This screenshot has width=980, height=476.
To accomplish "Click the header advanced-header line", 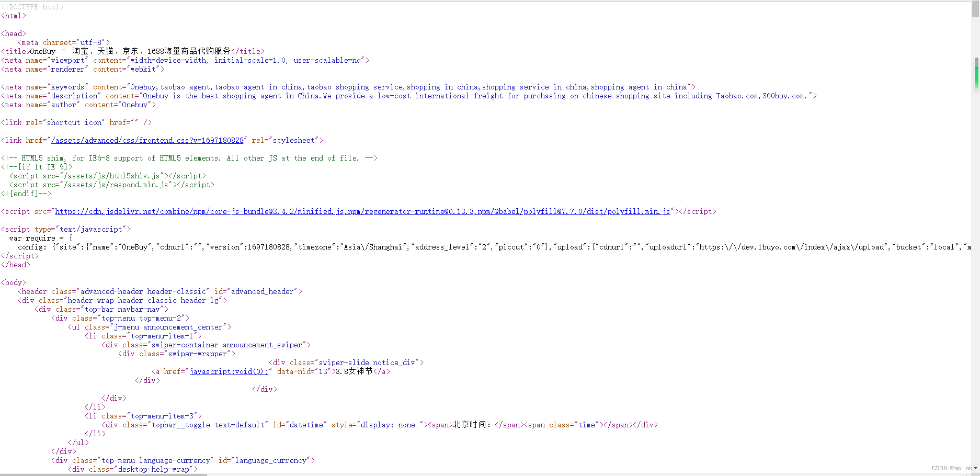I will (x=160, y=291).
